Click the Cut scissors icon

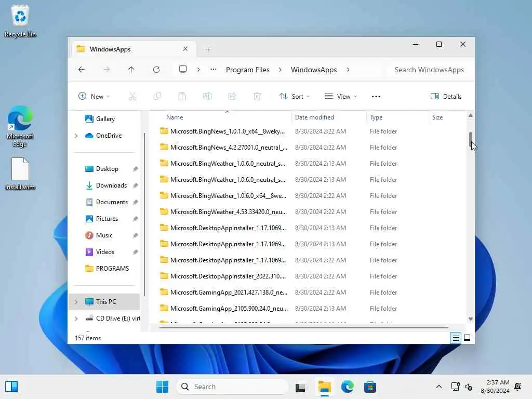132,96
